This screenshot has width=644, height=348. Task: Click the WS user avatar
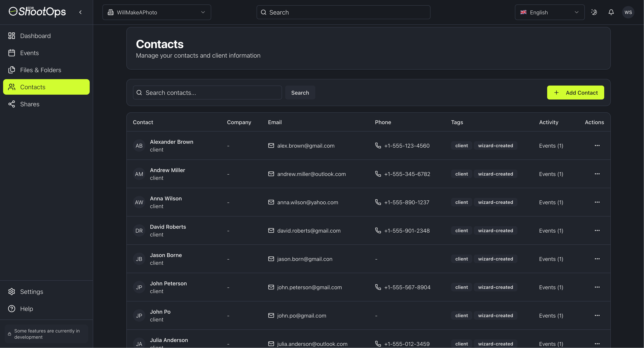[628, 12]
